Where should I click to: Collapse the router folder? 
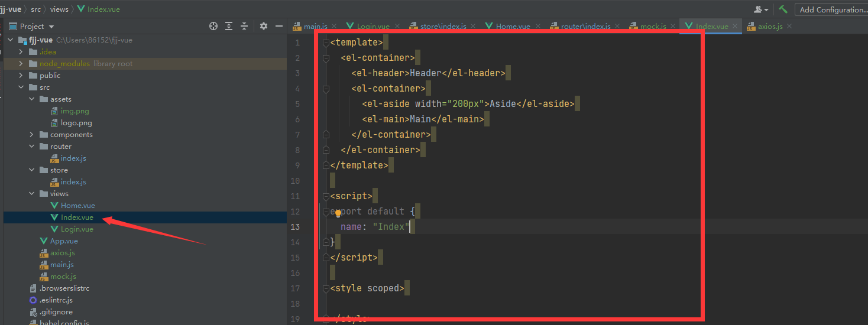point(33,147)
